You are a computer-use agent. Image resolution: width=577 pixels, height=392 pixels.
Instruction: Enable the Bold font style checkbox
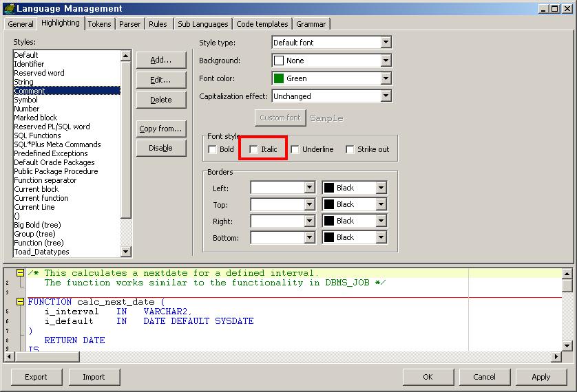(213, 149)
